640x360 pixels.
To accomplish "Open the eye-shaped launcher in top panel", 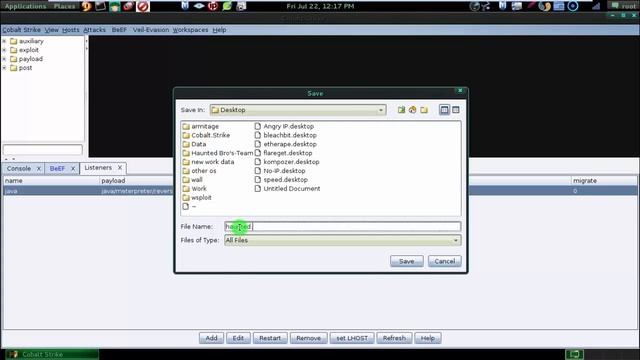I will pyautogui.click(x=199, y=6).
